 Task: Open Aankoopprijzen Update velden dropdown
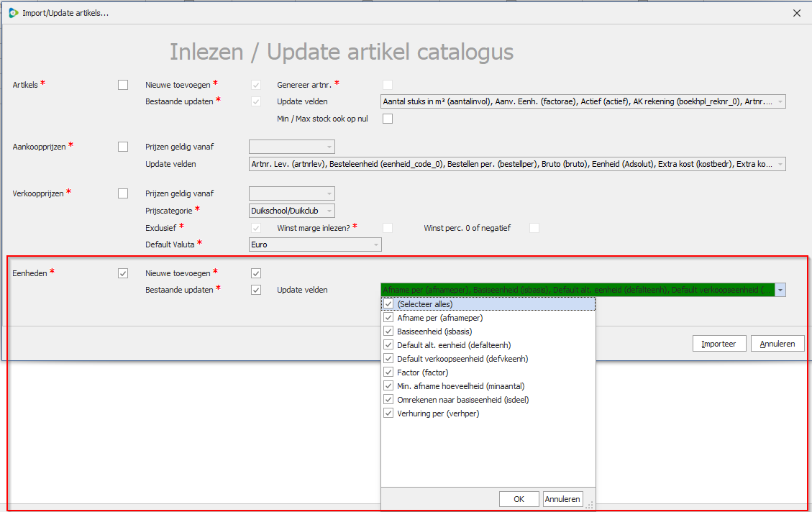click(x=517, y=164)
